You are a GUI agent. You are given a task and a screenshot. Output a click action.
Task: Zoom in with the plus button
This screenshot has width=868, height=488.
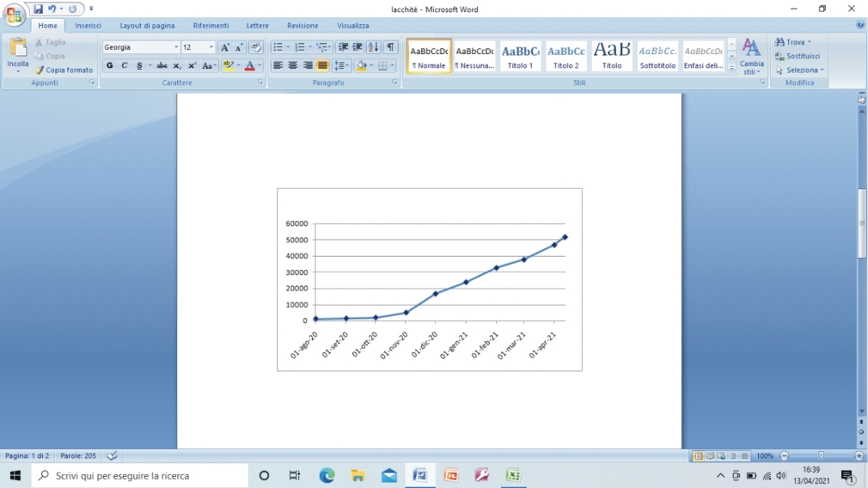(x=859, y=456)
